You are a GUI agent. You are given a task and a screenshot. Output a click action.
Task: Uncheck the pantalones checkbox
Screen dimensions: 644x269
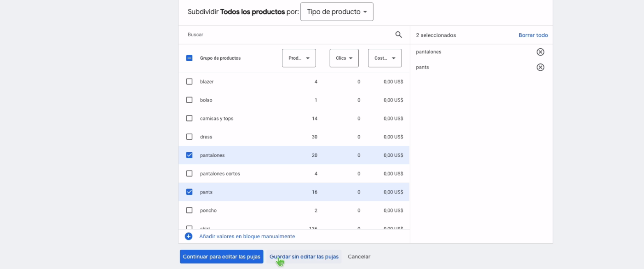[189, 155]
